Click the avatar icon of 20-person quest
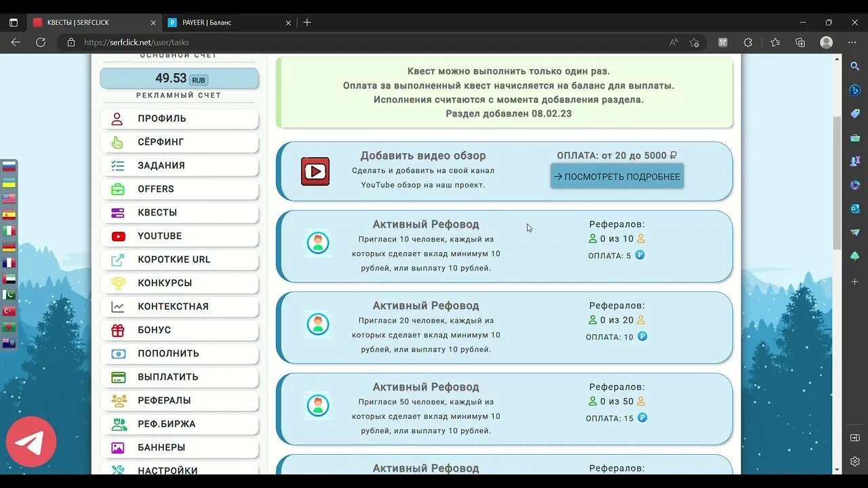Screen dimensions: 868x488 [317, 324]
